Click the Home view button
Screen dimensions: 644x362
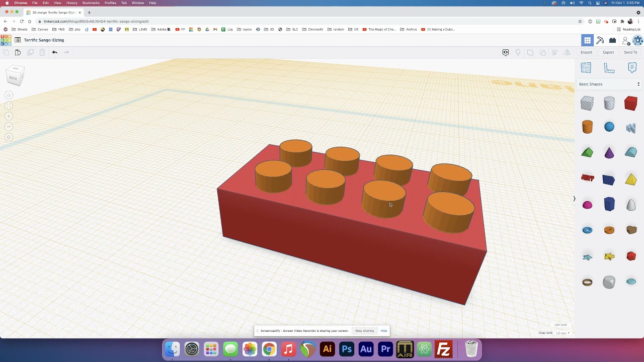[x=9, y=95]
